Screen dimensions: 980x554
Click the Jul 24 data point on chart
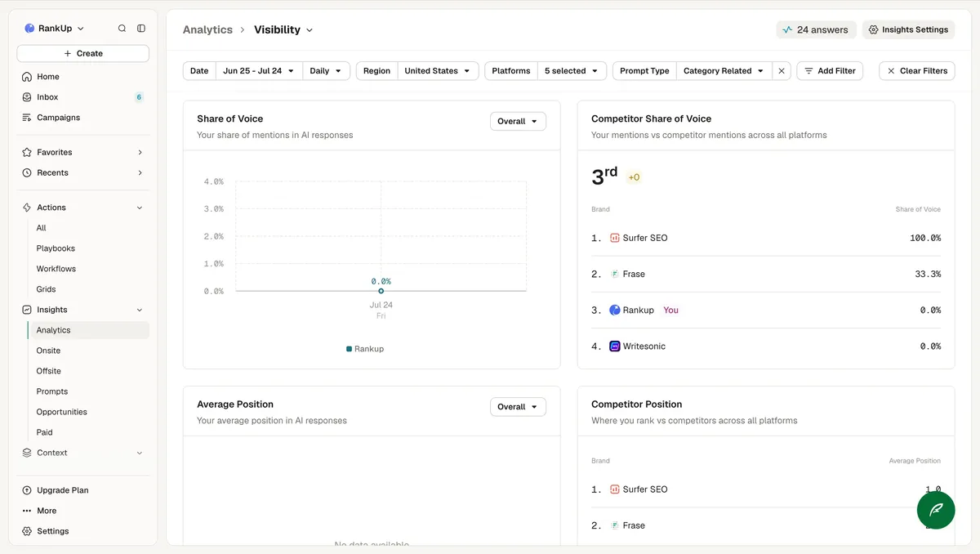[x=381, y=291]
